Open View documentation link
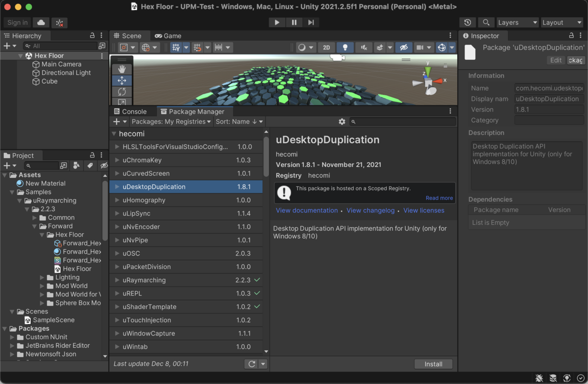The height and width of the screenshot is (384, 588). (306, 210)
